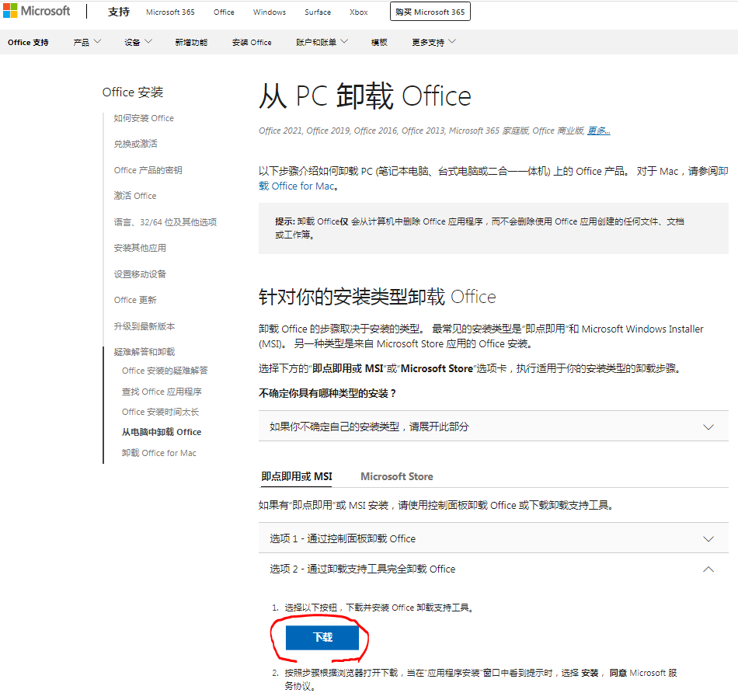Click the Microsoft logo
This screenshot has width=738, height=700.
point(37,11)
